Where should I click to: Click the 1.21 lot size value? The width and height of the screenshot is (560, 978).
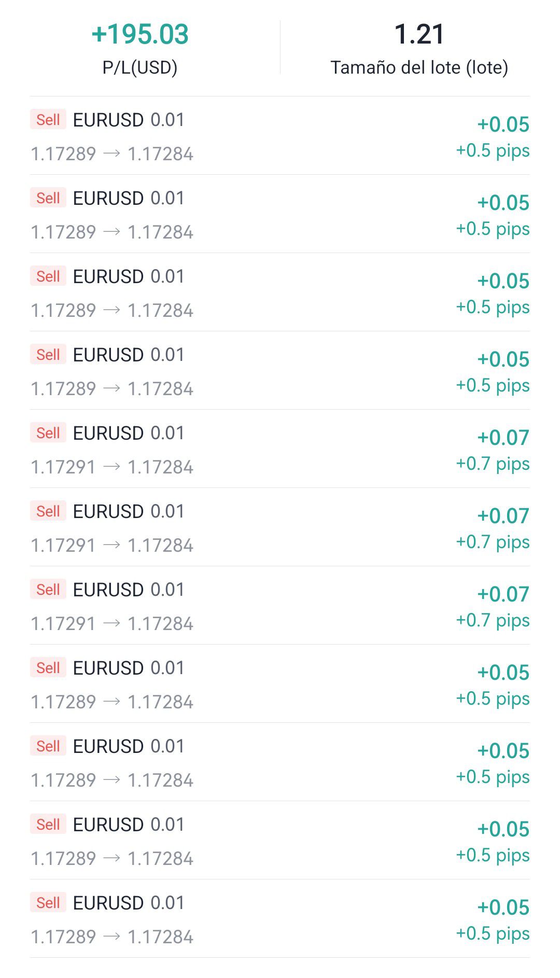point(419,34)
